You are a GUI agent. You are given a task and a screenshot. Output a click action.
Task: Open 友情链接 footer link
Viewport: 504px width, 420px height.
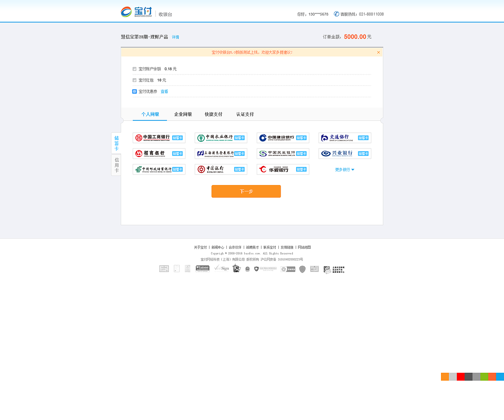[x=287, y=248]
